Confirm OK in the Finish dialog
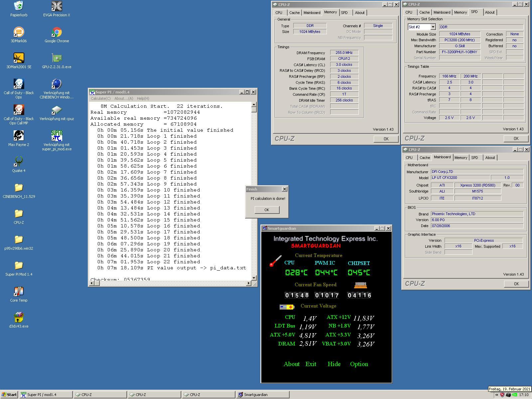This screenshot has width=532, height=399. [267, 210]
